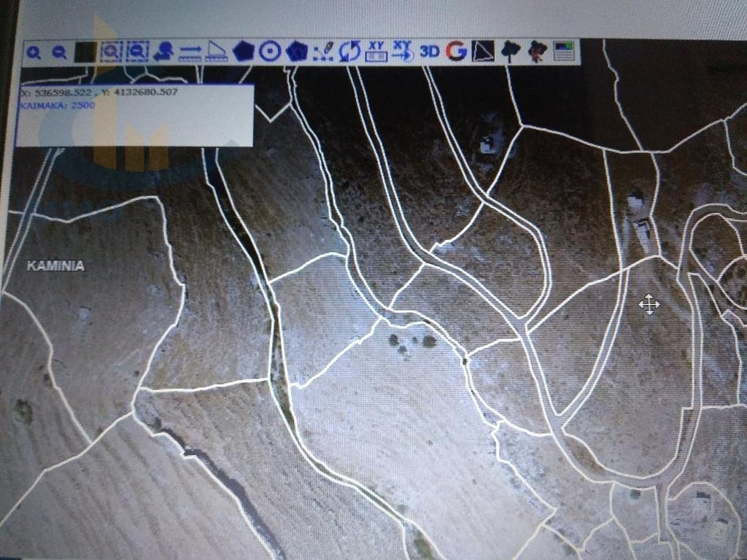This screenshot has width=747, height=560.
Task: Select the zoom out by window tool
Action: pyautogui.click(x=137, y=52)
